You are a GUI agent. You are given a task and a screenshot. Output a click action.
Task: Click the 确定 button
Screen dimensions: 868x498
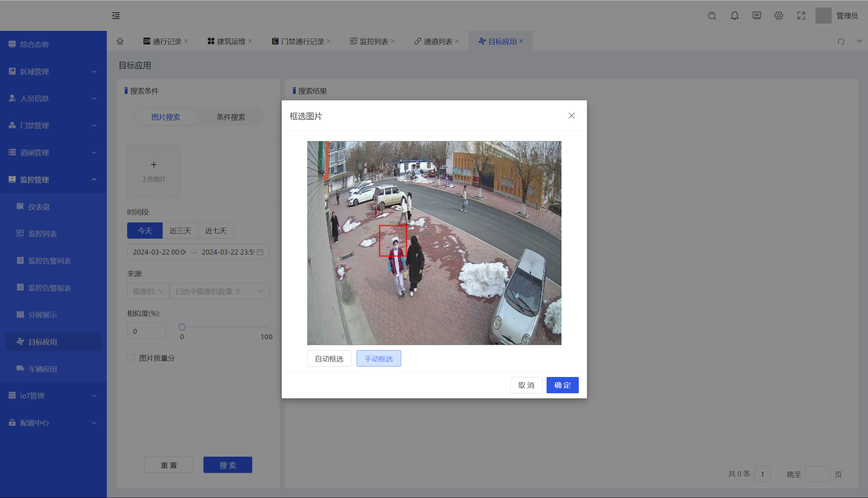coord(562,385)
